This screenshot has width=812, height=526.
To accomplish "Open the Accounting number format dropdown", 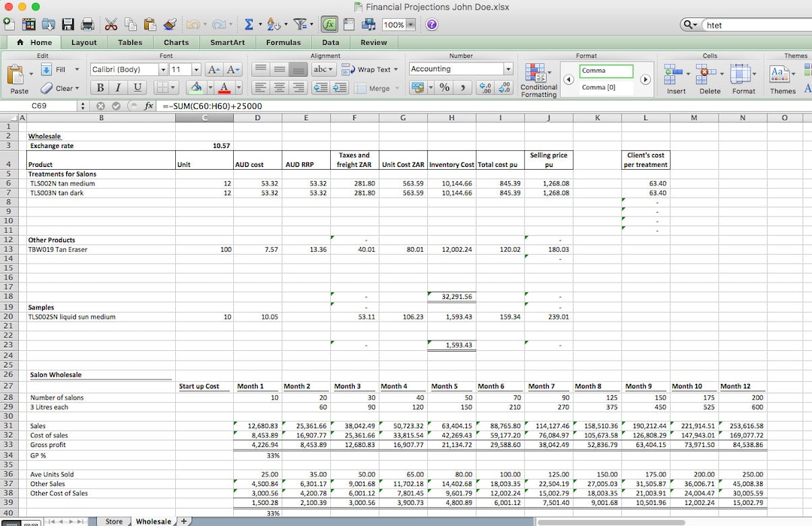I will (x=508, y=68).
